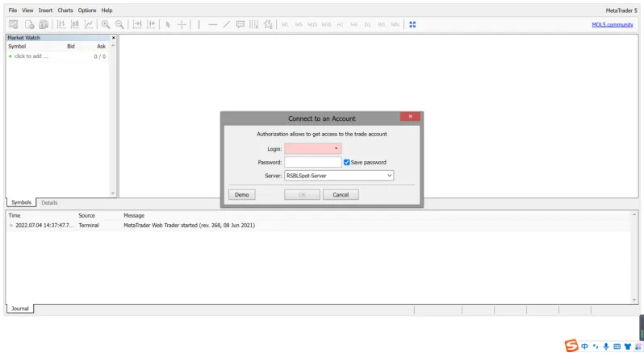Image resolution: width=644 pixels, height=353 pixels.
Task: Select the trendline drawing tool
Action: [226, 25]
